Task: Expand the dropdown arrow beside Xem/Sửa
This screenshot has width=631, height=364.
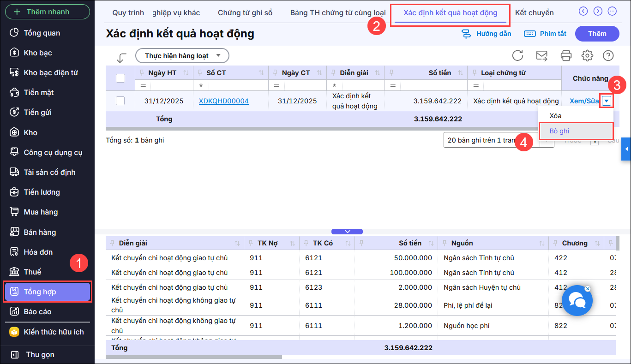Action: (607, 101)
